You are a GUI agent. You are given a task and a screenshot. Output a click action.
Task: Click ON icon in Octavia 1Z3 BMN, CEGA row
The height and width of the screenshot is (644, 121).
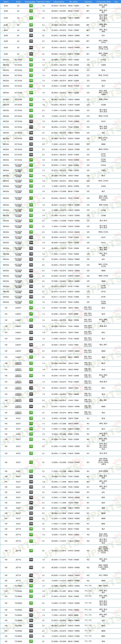pyautogui.click(x=31, y=149)
